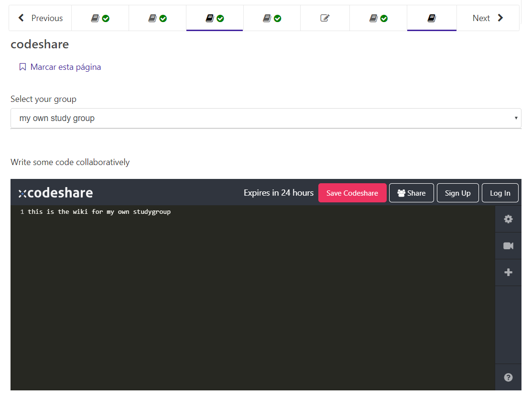532x410 pixels.
Task: Click 'Expires in 24 hours' text
Action: tap(279, 193)
